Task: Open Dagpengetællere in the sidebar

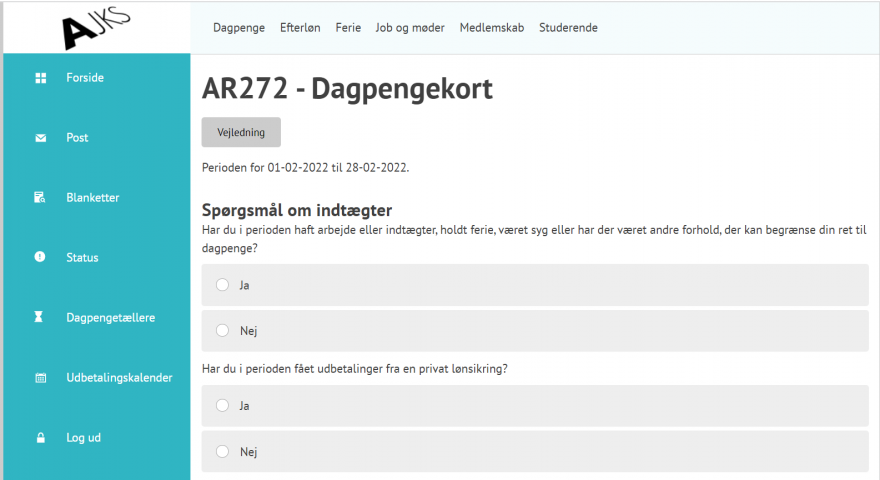Action: coord(111,318)
